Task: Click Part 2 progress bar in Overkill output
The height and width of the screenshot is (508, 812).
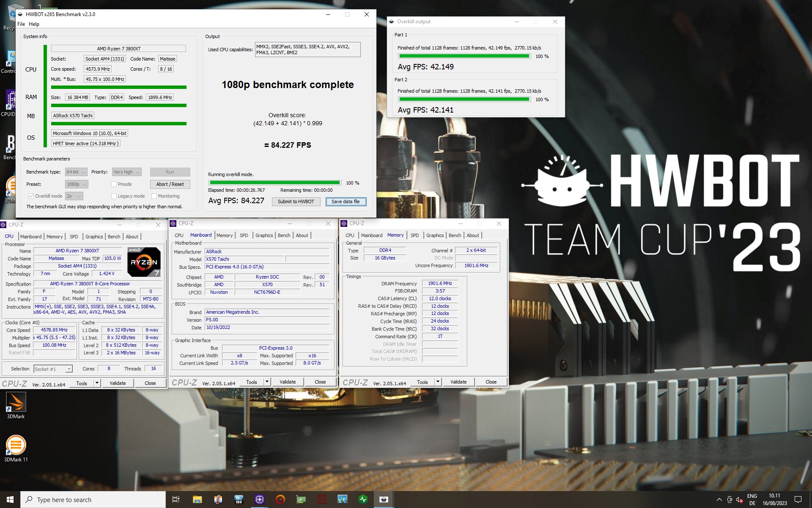Action: click(x=464, y=99)
